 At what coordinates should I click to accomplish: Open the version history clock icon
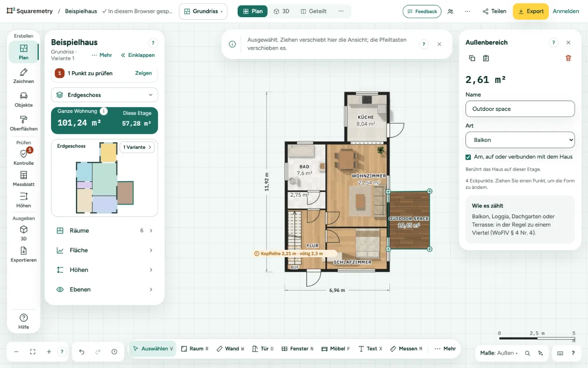click(x=114, y=352)
